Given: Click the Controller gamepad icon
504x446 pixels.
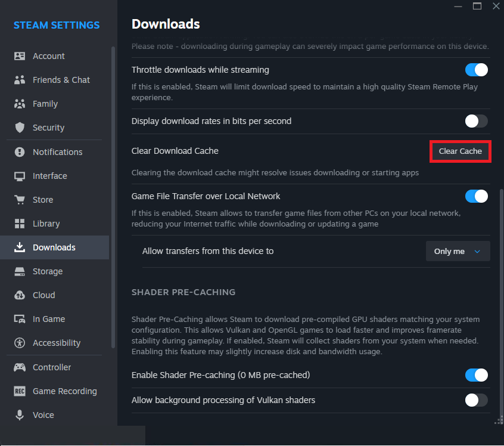Looking at the screenshot, I should (x=20, y=367).
